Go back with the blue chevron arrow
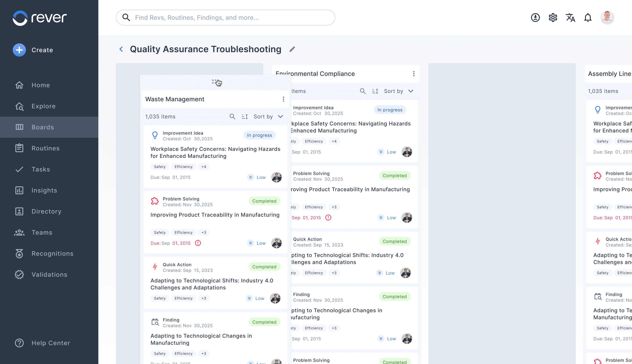The width and height of the screenshot is (632, 364). click(x=121, y=49)
